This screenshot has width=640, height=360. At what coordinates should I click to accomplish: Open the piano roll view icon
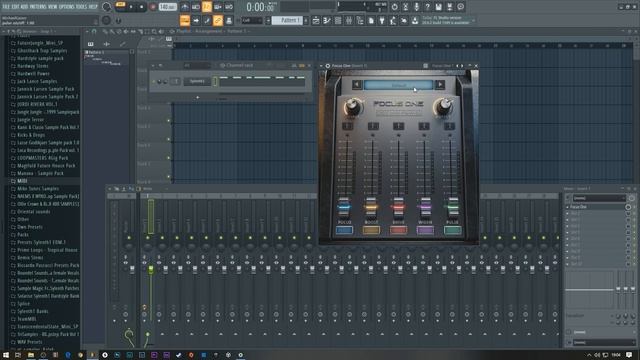[327, 20]
